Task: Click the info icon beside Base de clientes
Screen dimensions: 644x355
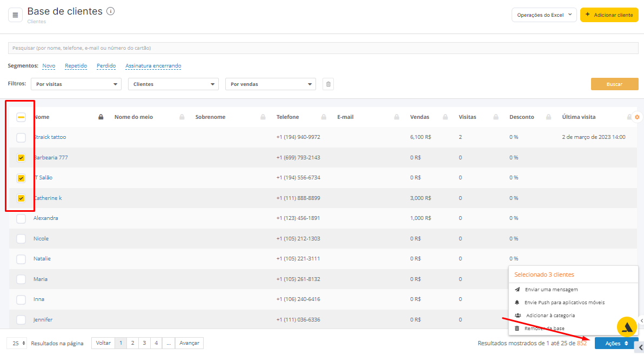Action: [110, 11]
